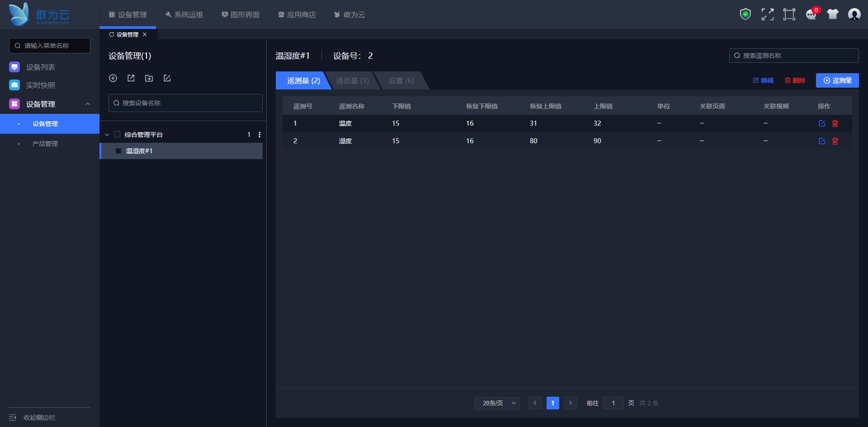Viewport: 868px width, 427px height.
Task: Edit telemetry row 2 with pencil icon
Action: coord(822,141)
